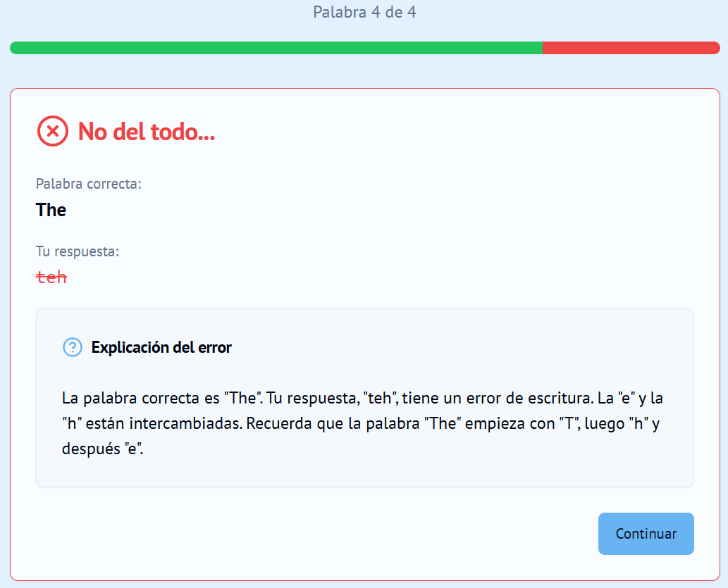Click the green section of the progress bar
728x588 pixels.
pyautogui.click(x=275, y=49)
